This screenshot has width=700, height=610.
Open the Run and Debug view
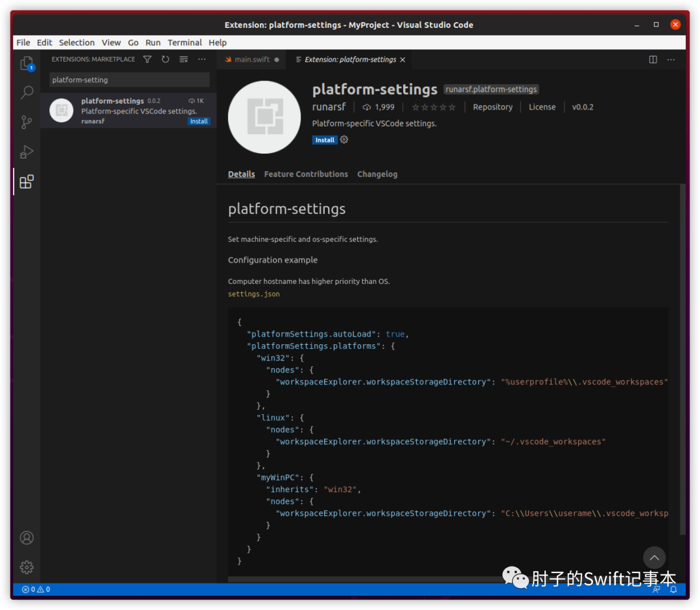coord(27,152)
